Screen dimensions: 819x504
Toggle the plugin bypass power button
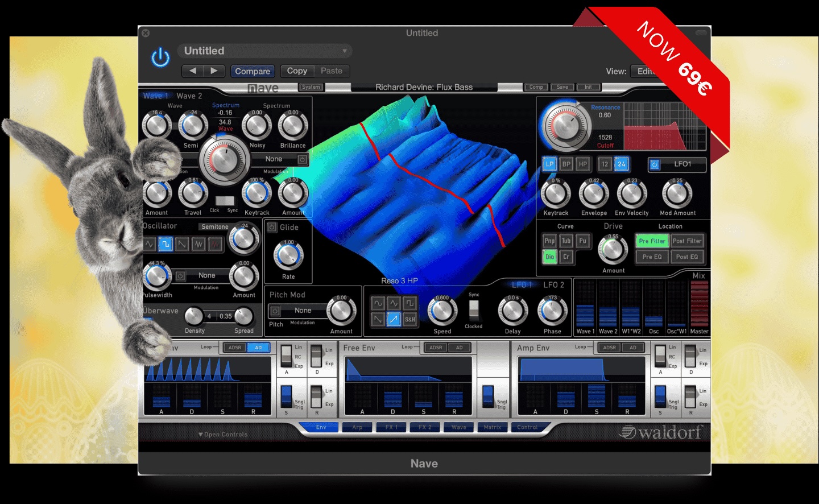click(x=160, y=57)
